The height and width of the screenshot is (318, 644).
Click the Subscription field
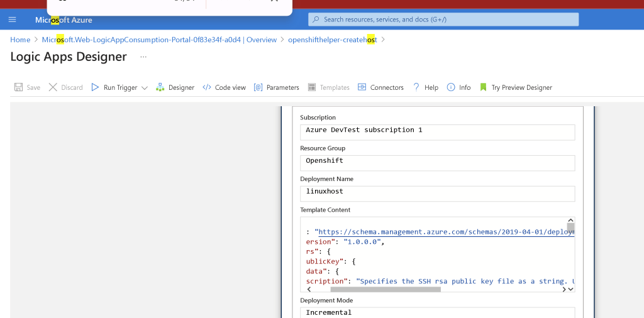click(438, 132)
